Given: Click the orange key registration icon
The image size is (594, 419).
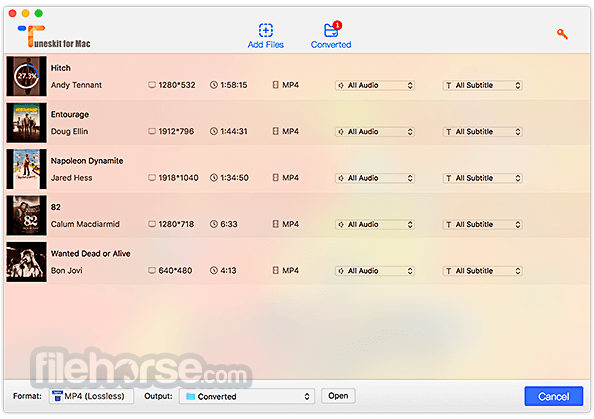Looking at the screenshot, I should [x=562, y=34].
